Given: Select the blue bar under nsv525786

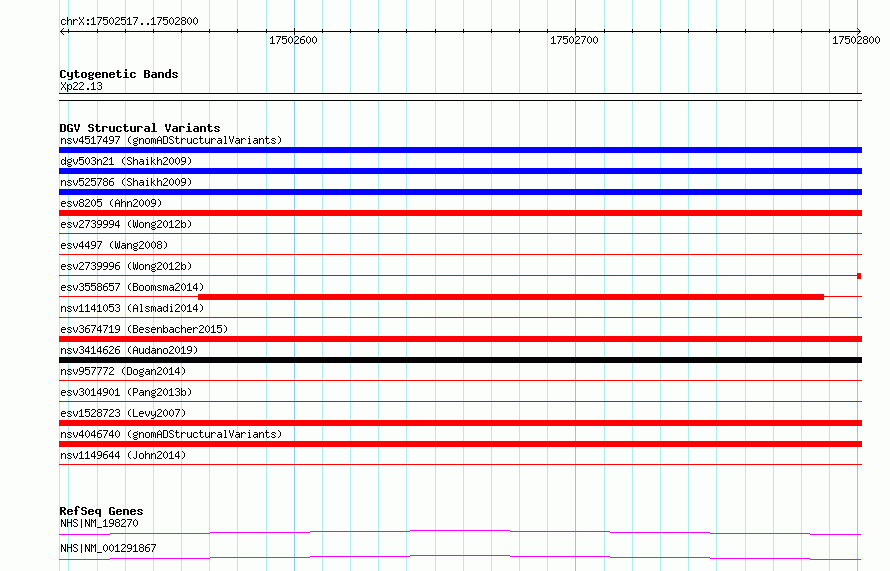Looking at the screenshot, I should 460,192.
